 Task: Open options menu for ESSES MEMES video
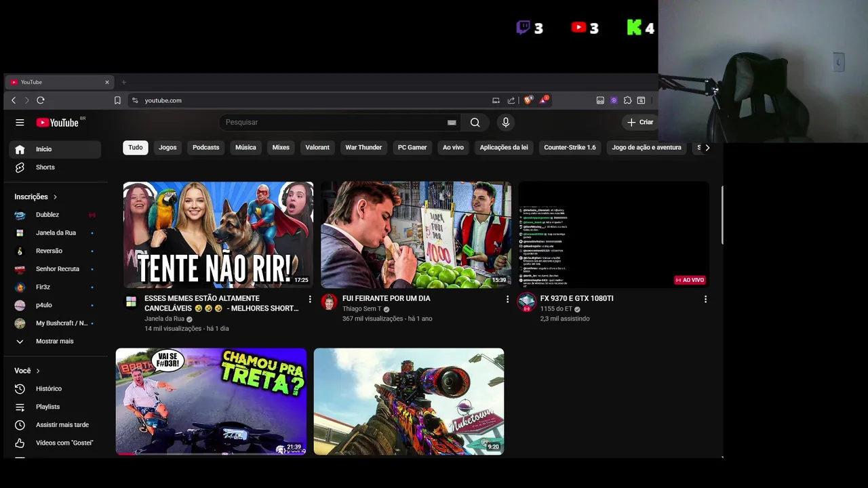coord(310,299)
